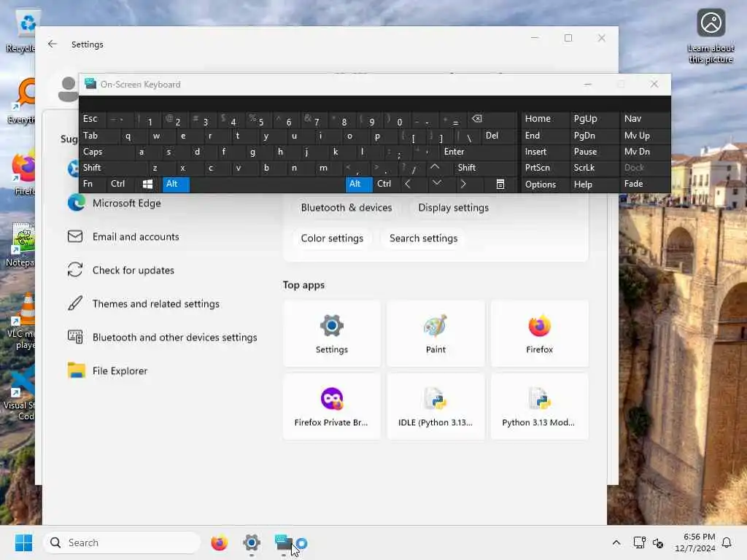Open File Explorer suggestion
Screen dimensions: 747x560
click(x=120, y=370)
